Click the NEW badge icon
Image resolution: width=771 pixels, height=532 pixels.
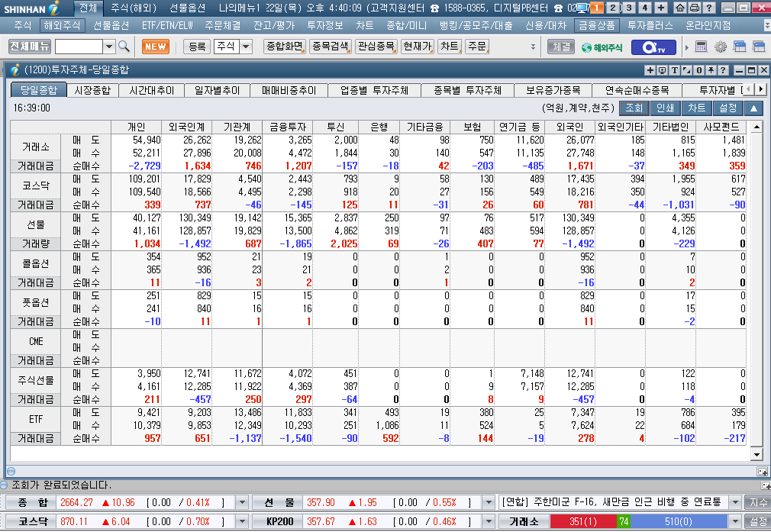coord(156,47)
